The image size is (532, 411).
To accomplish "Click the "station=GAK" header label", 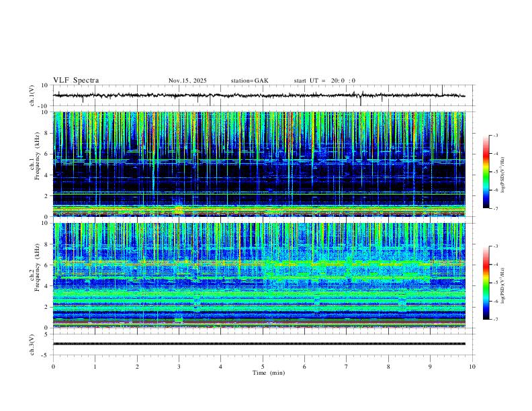I will 249,81.
